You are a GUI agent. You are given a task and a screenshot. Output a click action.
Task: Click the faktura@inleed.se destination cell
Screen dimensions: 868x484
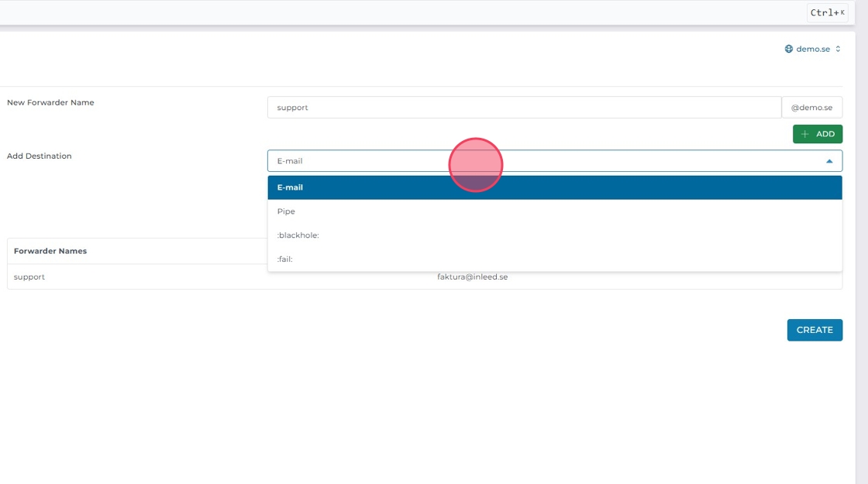pos(472,276)
